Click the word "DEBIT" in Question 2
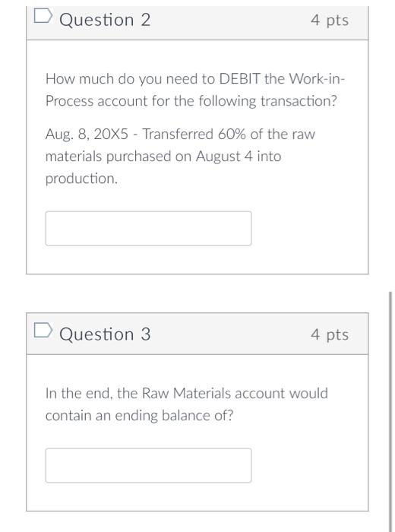 [240, 79]
